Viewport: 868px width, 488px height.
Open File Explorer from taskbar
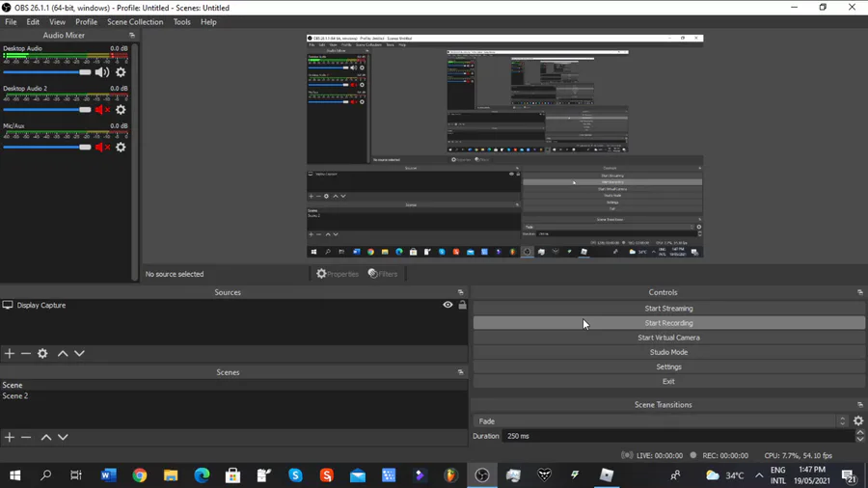(x=171, y=475)
